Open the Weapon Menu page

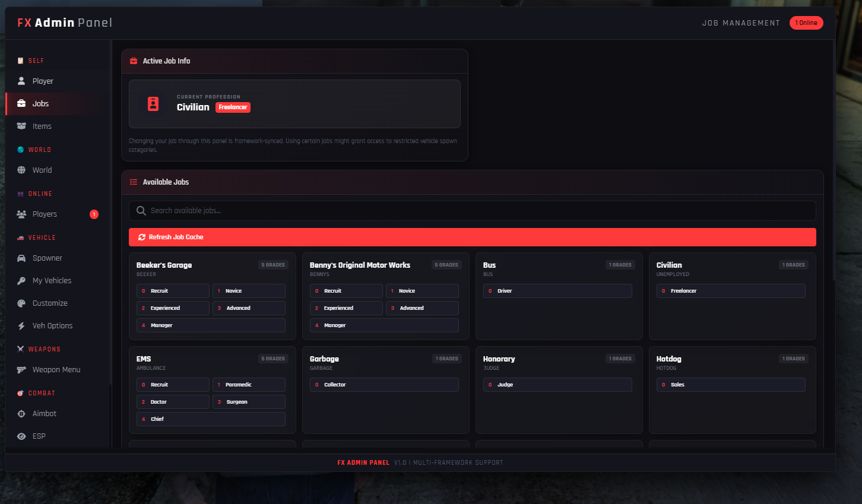pos(58,369)
